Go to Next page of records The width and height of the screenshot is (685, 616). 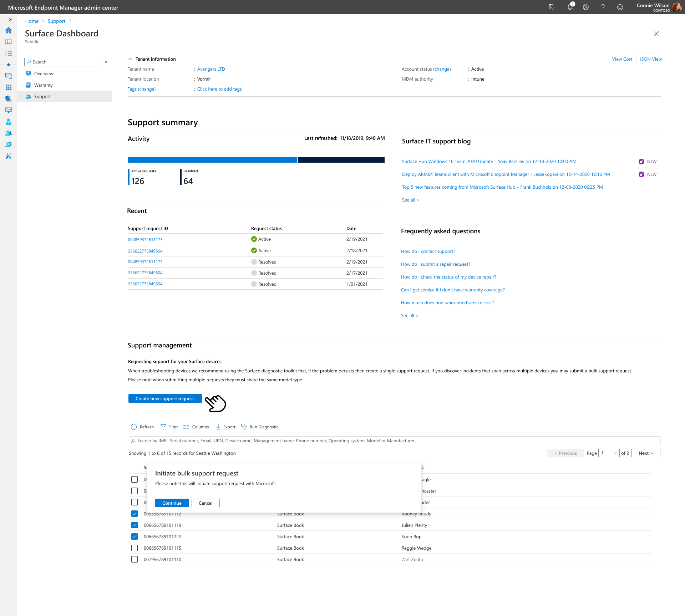click(x=646, y=453)
